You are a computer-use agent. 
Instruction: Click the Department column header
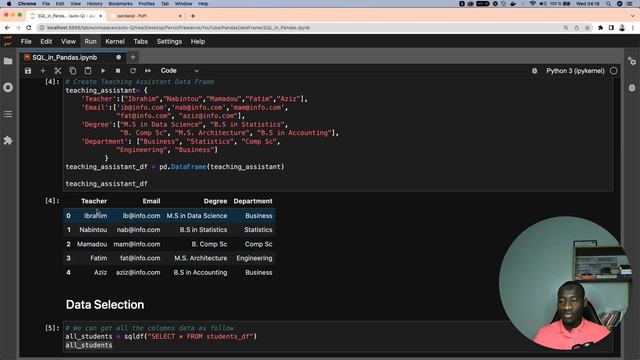tap(253, 201)
